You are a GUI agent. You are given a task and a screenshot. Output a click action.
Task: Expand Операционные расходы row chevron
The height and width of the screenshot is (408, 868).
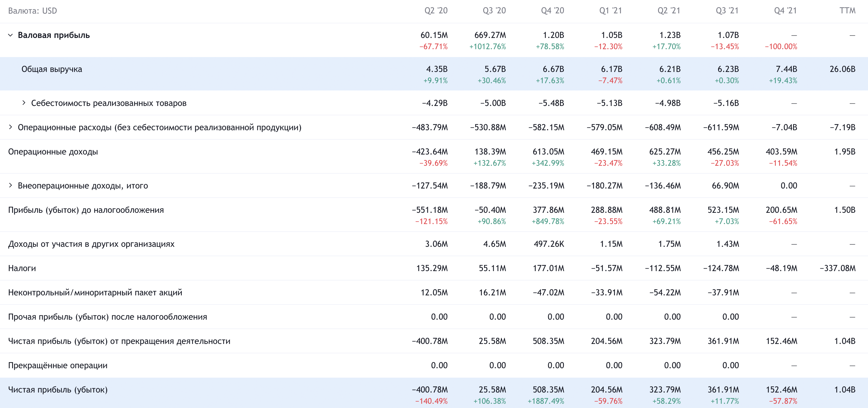[x=10, y=127]
